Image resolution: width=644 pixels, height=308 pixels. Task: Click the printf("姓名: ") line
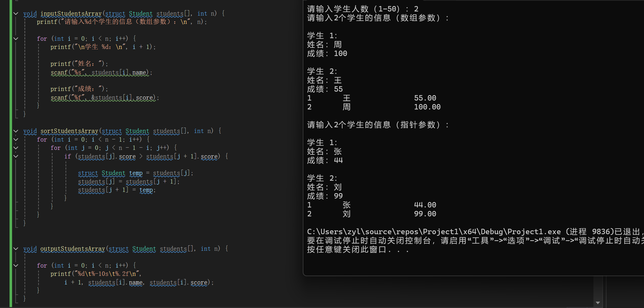pyautogui.click(x=79, y=64)
